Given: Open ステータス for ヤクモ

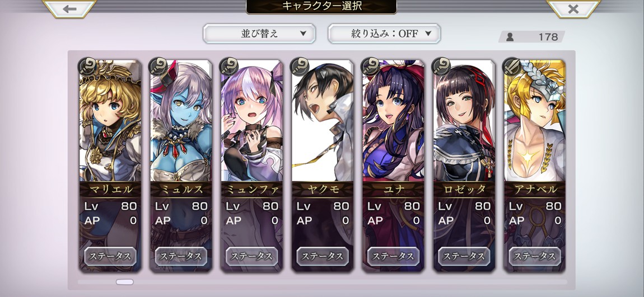Looking at the screenshot, I should 323,256.
